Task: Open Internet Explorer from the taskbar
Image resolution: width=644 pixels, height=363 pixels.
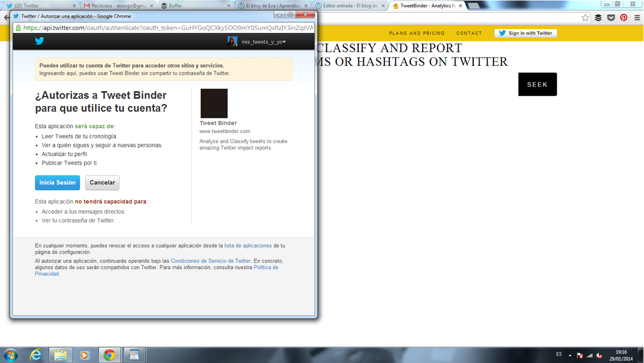Action: (x=36, y=355)
